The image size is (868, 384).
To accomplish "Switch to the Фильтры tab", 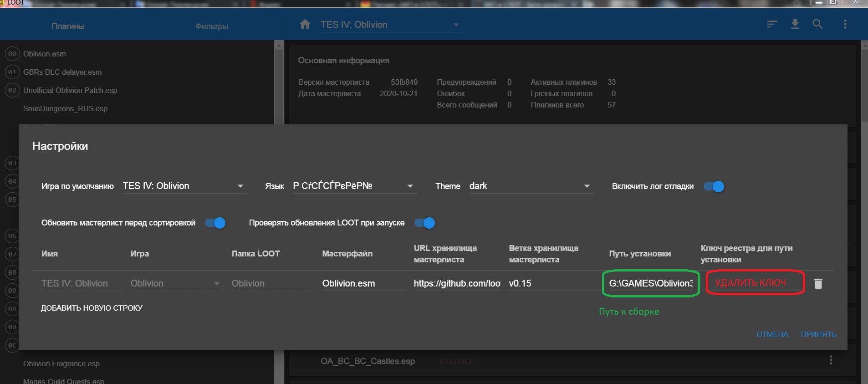I will tap(212, 26).
